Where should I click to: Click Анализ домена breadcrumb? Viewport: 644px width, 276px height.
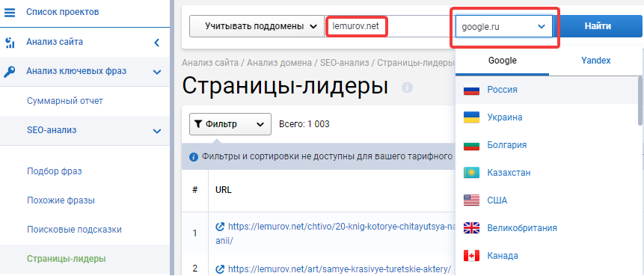[279, 63]
